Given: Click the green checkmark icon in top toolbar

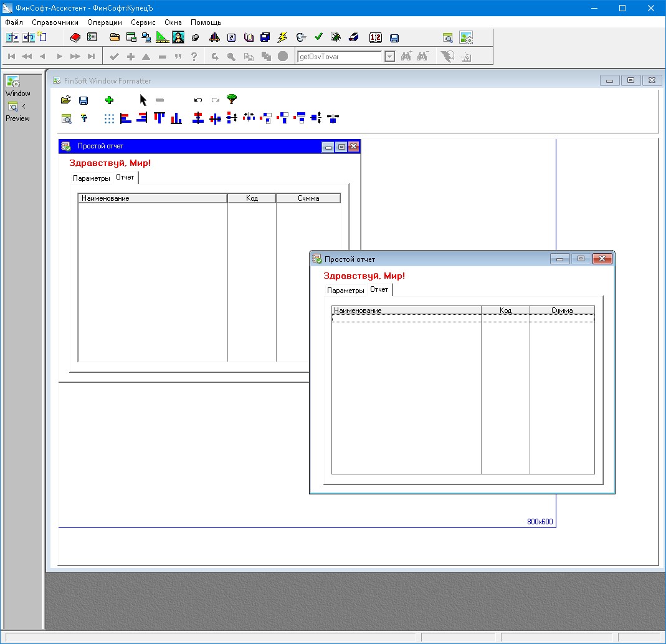Looking at the screenshot, I should tap(318, 37).
